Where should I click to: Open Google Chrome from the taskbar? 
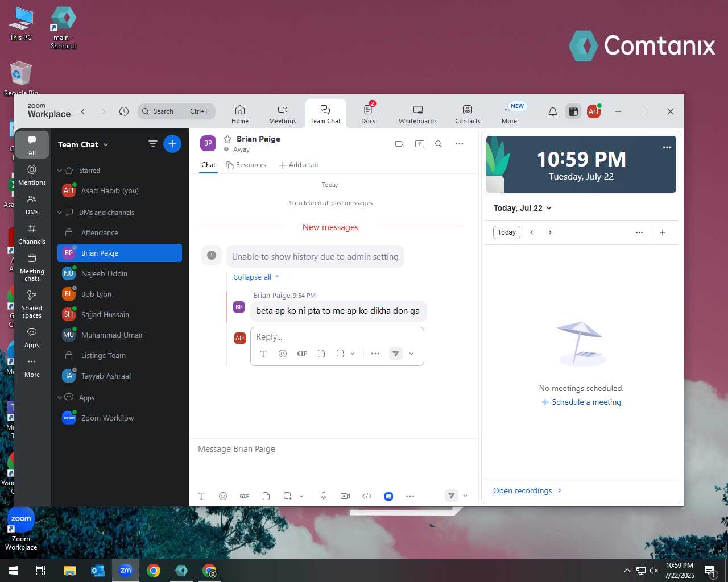point(154,571)
